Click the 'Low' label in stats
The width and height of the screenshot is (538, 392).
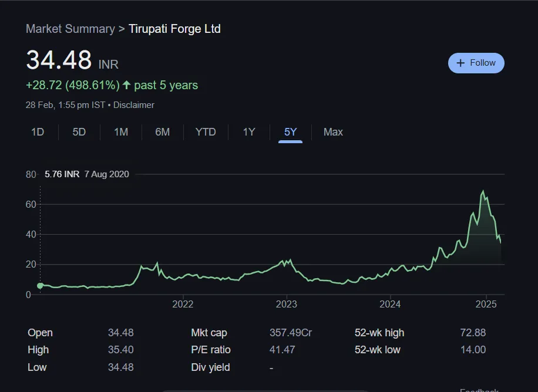[x=37, y=367]
